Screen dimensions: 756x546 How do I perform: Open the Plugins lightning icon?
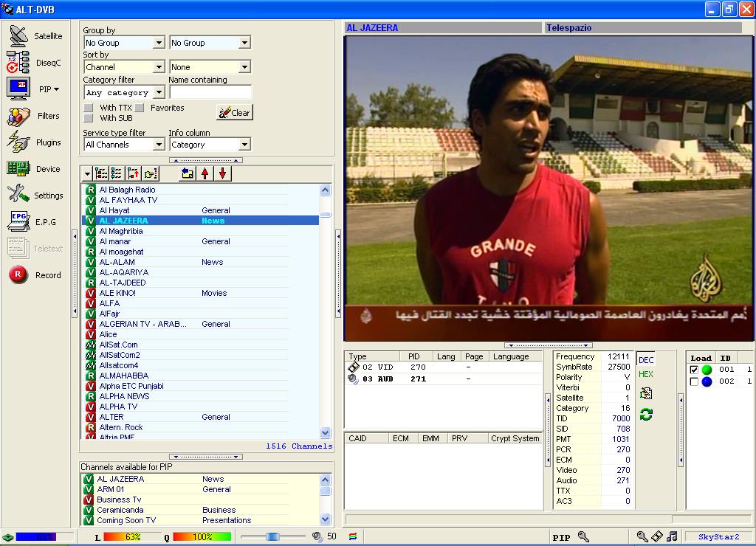[x=18, y=142]
